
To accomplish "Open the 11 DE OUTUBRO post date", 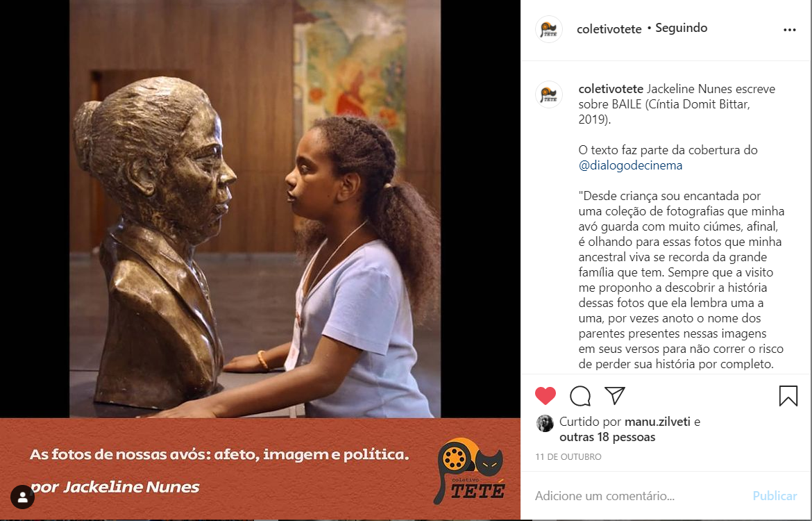I will 568,456.
